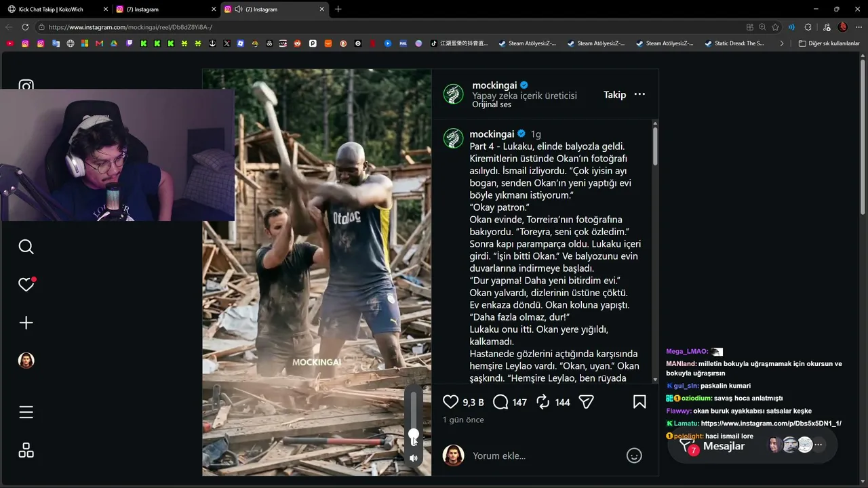868x488 pixels.
Task: Open post options three-dot menu
Action: [639, 94]
